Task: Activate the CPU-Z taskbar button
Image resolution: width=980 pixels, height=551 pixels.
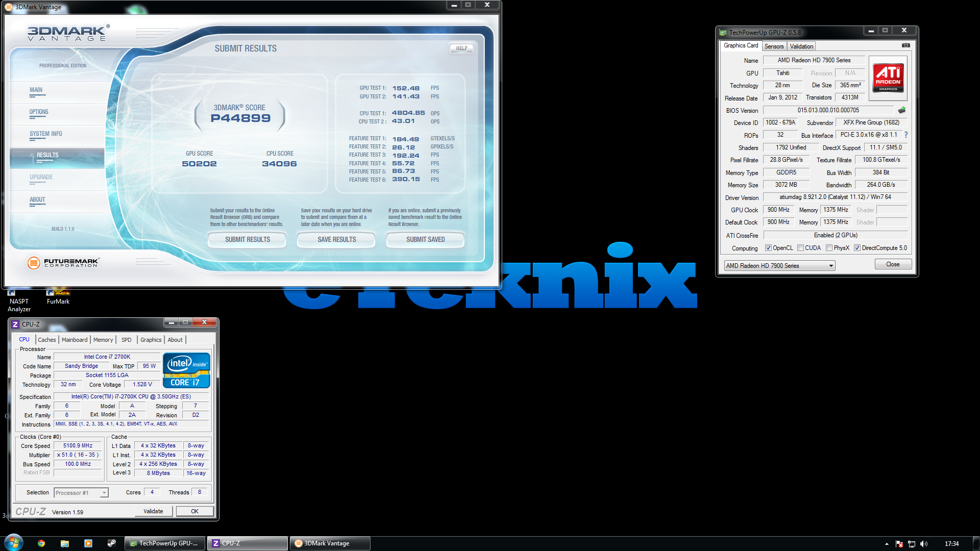Action: coord(248,543)
